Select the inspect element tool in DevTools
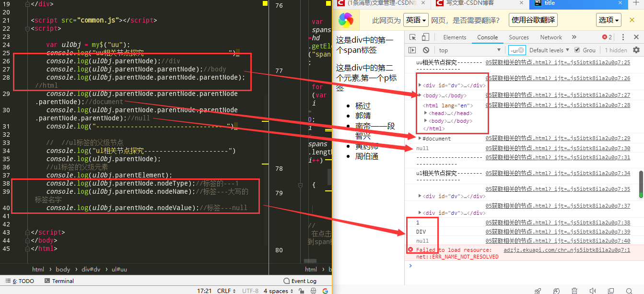The image size is (644, 294). tap(411, 37)
